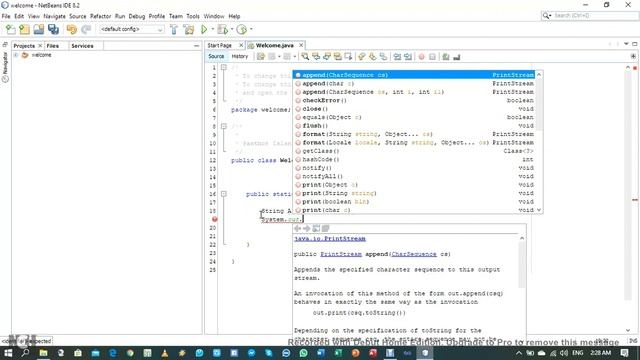The image size is (640, 360).
Task: Open the default config dropdown
Action: (x=131, y=29)
